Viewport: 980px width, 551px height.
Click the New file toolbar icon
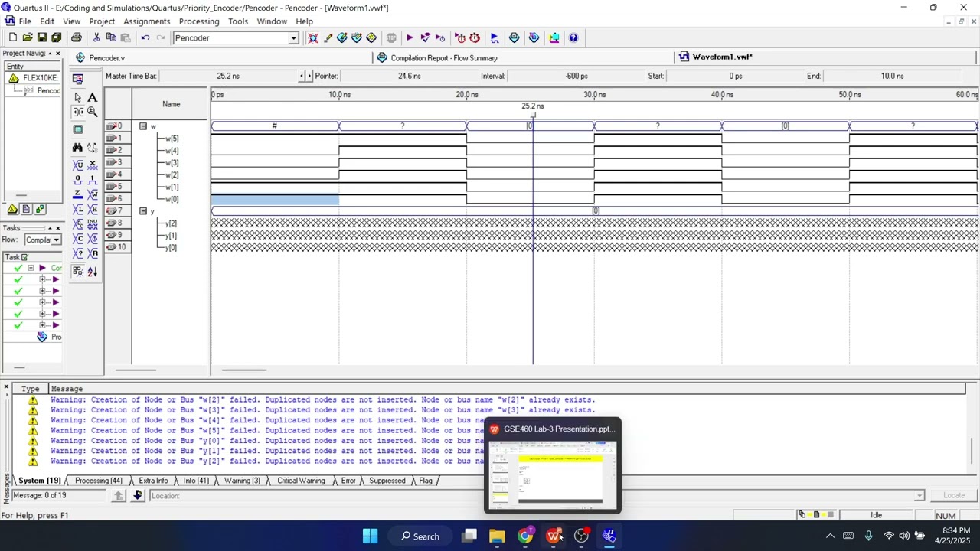(13, 37)
